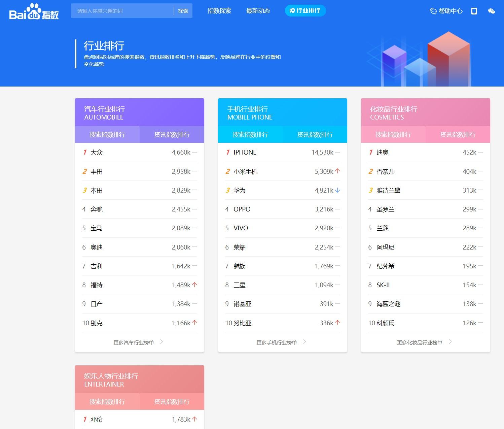Click the red up-trend arrow beside 小米手机

click(337, 171)
